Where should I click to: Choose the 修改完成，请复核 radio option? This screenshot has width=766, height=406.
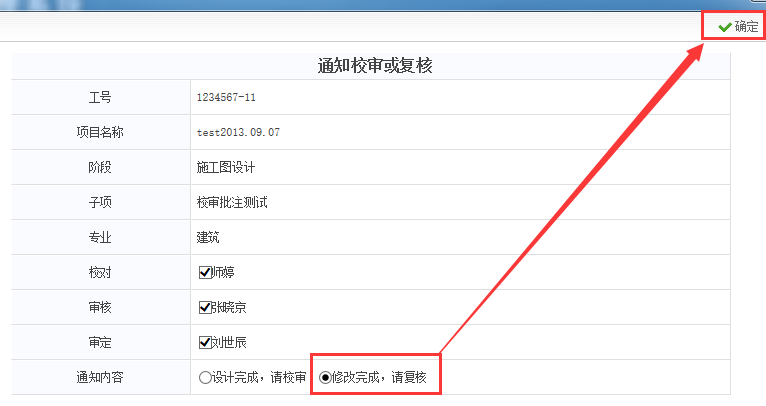[325, 378]
